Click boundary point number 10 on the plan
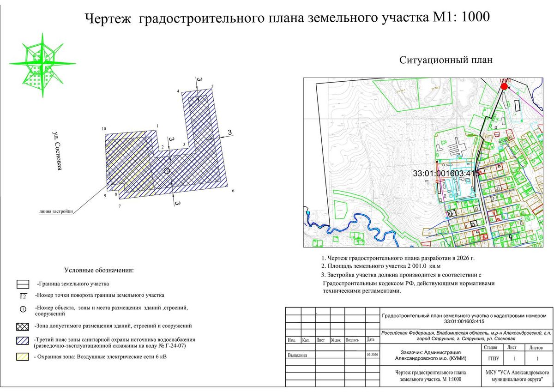The width and height of the screenshot is (554, 392). pos(104,128)
